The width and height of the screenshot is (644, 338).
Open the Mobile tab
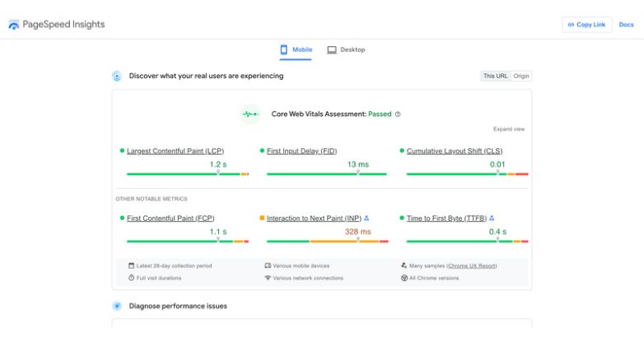tap(296, 49)
